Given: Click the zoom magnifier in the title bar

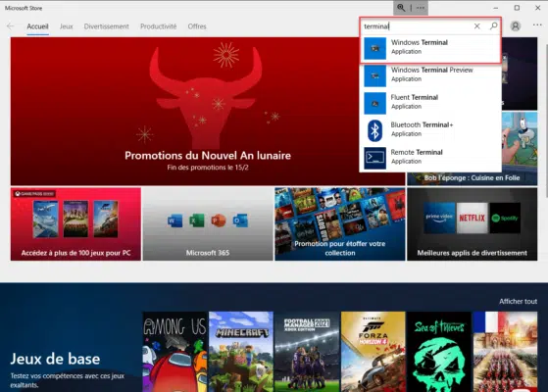Looking at the screenshot, I should pyautogui.click(x=401, y=8).
